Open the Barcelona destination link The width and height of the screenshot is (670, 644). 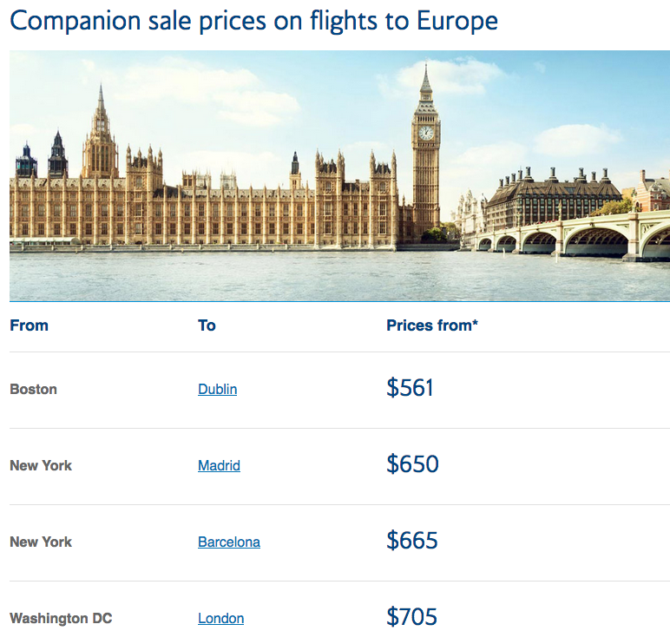point(228,542)
